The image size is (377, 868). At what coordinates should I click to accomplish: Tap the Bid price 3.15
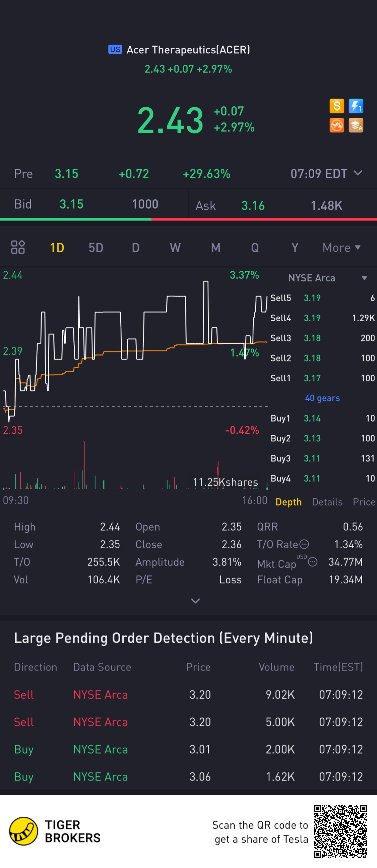pyautogui.click(x=71, y=204)
